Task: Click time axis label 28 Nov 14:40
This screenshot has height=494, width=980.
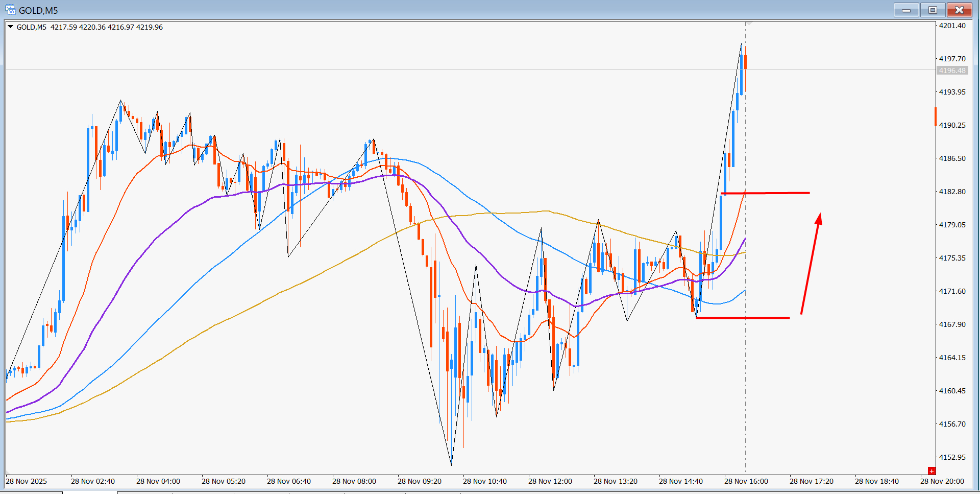Action: pyautogui.click(x=681, y=481)
